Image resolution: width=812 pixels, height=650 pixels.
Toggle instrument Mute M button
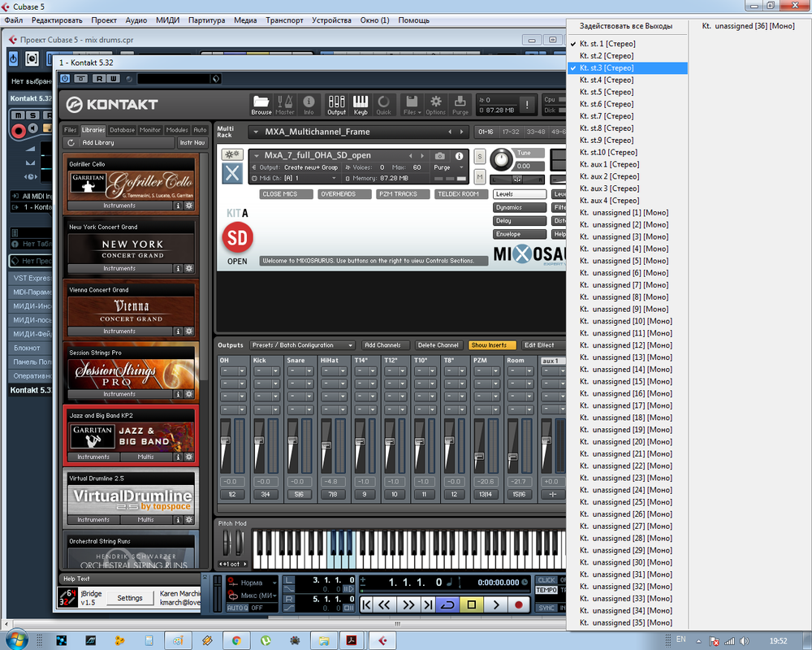pos(480,177)
